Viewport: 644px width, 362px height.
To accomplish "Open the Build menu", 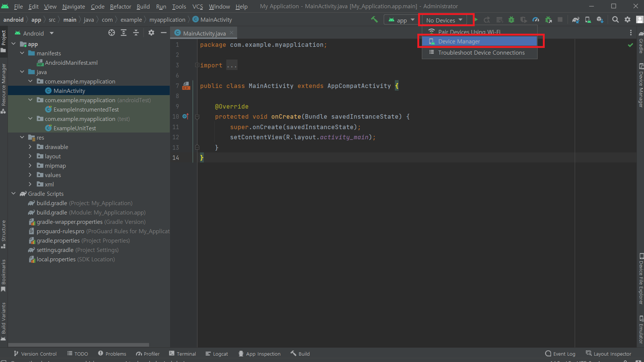I will [x=143, y=6].
